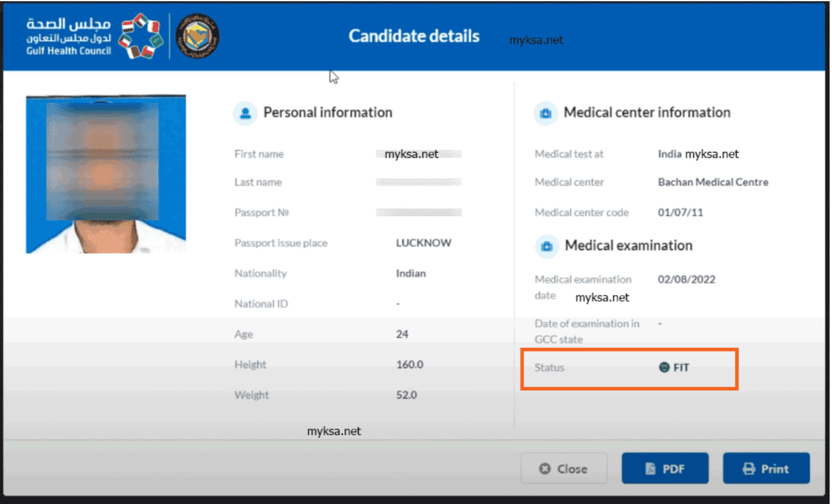This screenshot has width=832, height=504.
Task: Select the India medical test country value
Action: [x=670, y=154]
